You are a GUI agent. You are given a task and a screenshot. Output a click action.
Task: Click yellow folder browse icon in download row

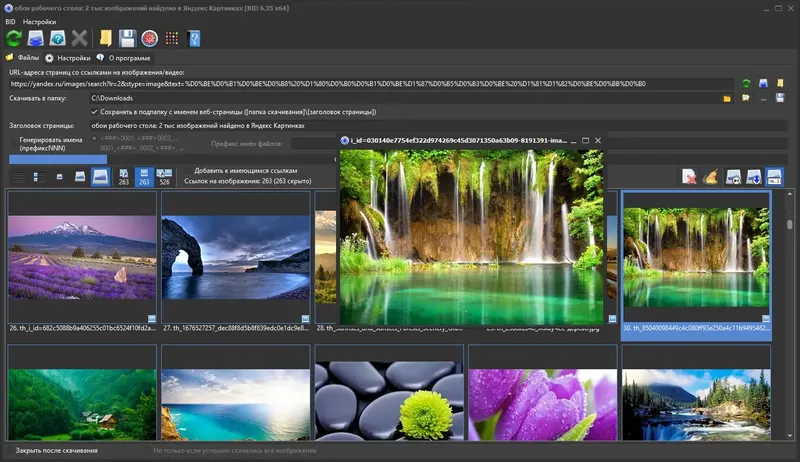coord(727,98)
